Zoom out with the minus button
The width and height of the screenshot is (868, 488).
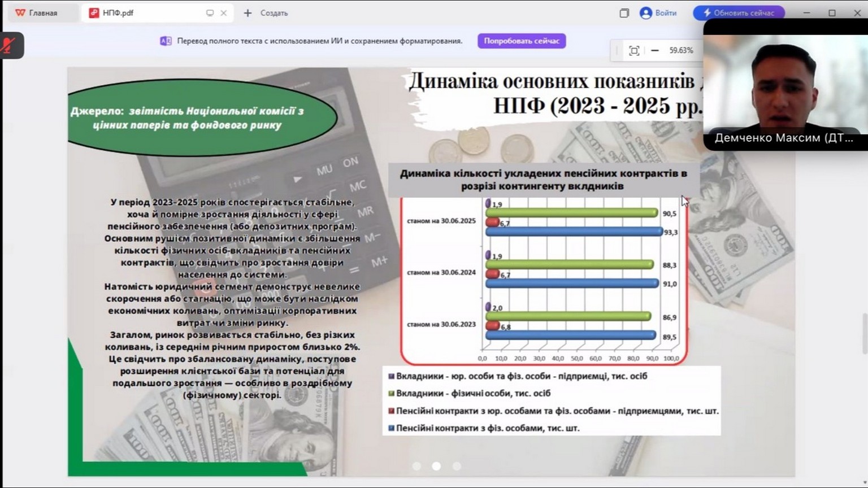coord(655,51)
